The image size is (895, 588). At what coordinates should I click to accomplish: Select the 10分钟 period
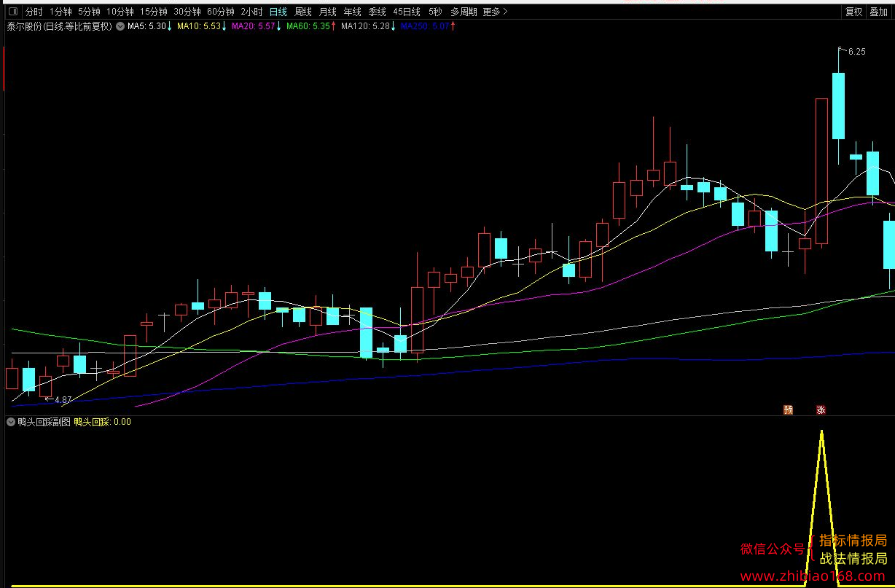(120, 12)
